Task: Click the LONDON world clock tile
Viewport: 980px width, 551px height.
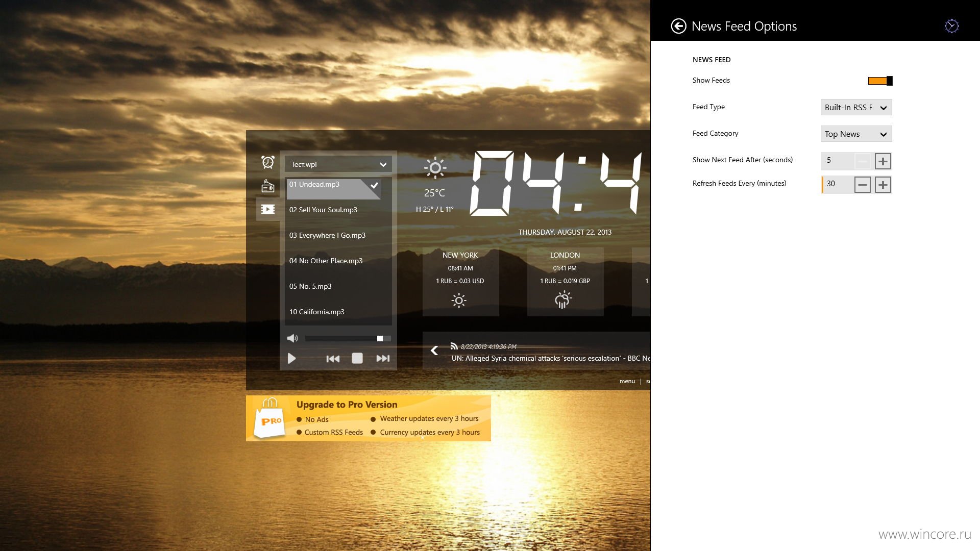Action: 565,282
